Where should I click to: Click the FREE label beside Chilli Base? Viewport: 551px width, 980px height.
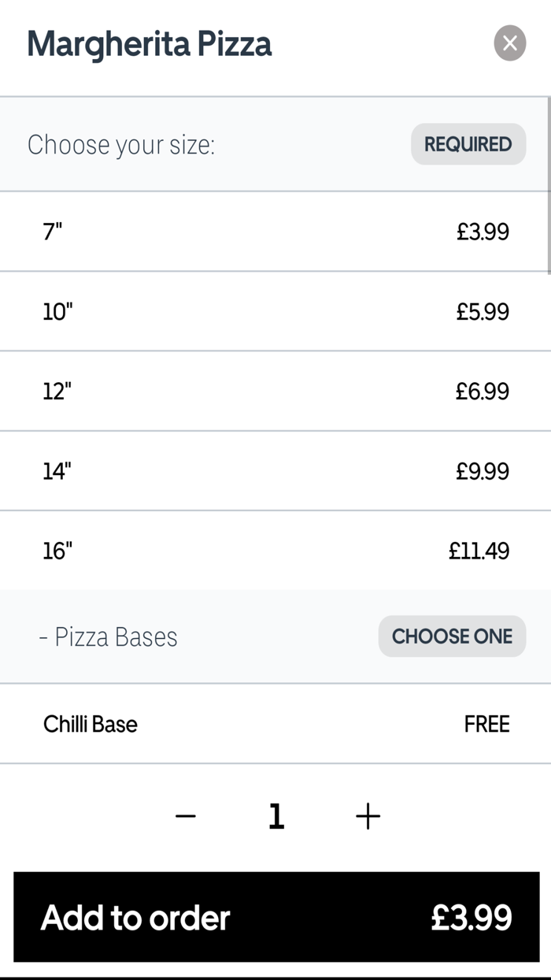point(486,724)
